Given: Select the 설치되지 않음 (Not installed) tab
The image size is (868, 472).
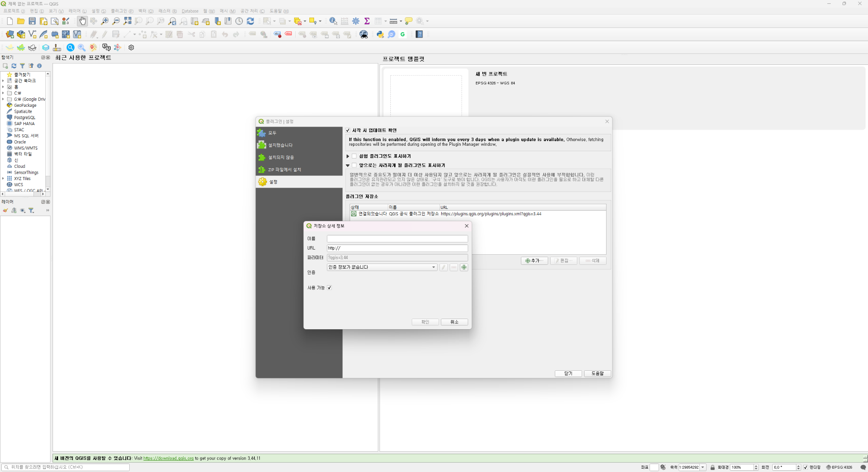Looking at the screenshot, I should (299, 157).
